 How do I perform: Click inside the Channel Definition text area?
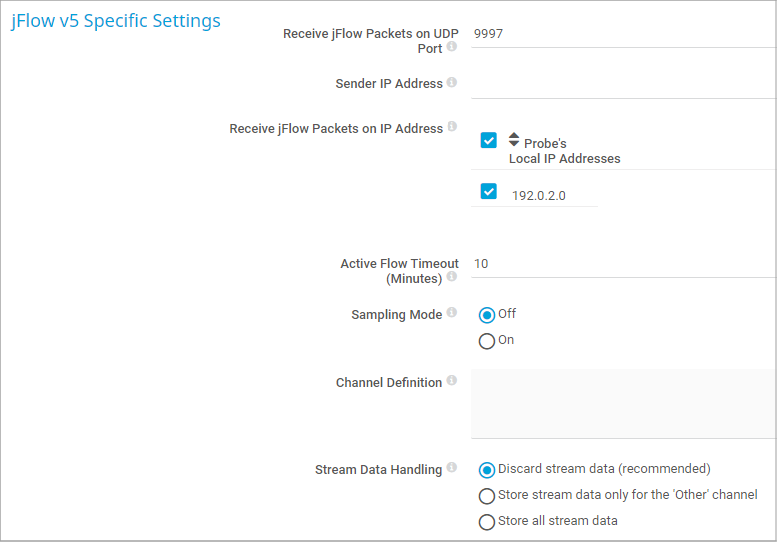pos(622,403)
